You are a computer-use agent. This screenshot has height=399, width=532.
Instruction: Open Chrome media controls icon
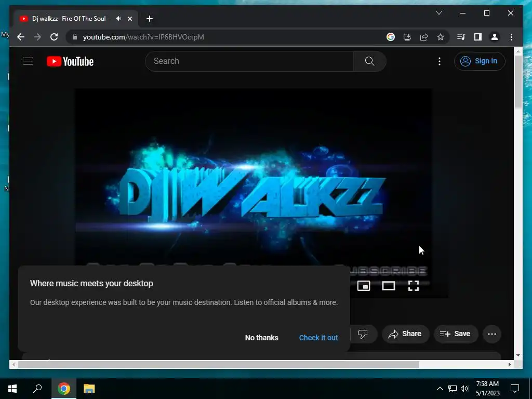point(461,37)
